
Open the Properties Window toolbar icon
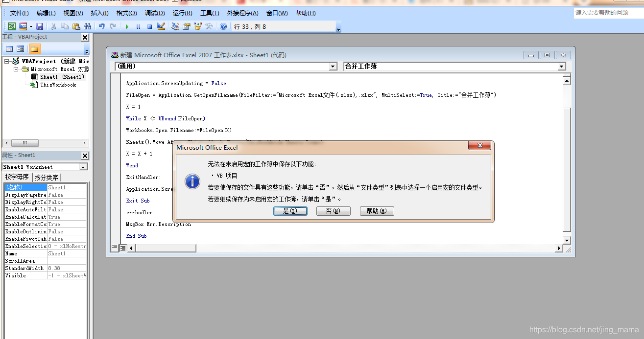pyautogui.click(x=186, y=26)
